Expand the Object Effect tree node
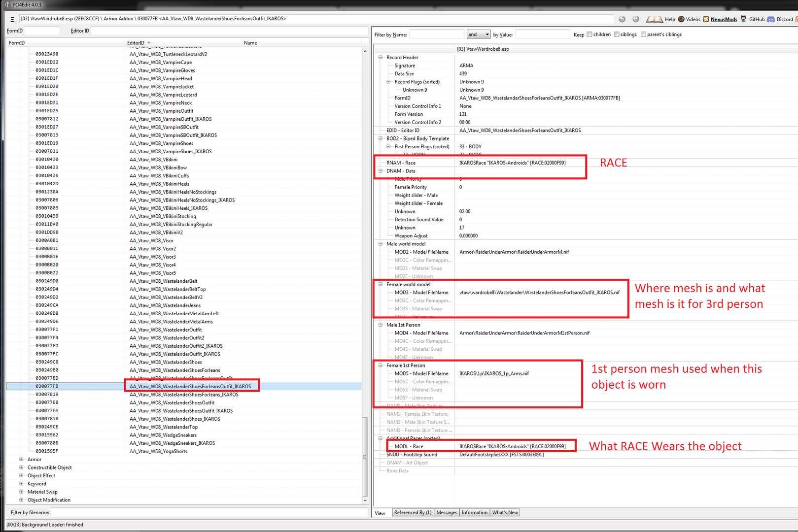798x532 pixels. pos(21,475)
